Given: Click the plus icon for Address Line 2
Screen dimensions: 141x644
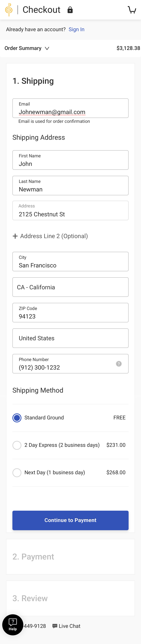Looking at the screenshot, I should (x=15, y=236).
